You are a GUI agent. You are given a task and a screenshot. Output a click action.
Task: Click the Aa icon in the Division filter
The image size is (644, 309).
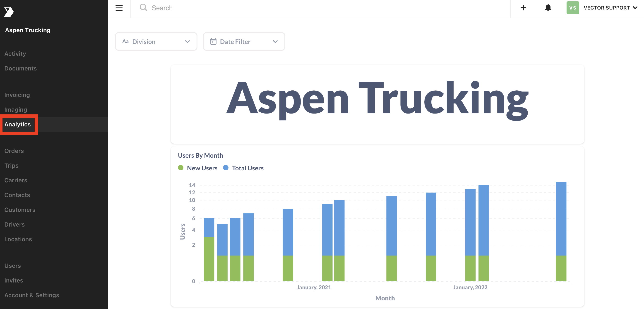coord(126,41)
